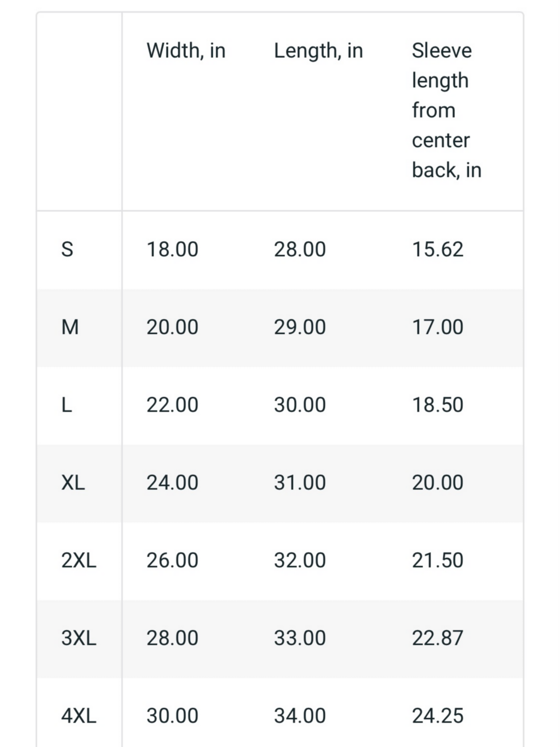
Task: Click the "Length, in" column header
Action: [318, 51]
